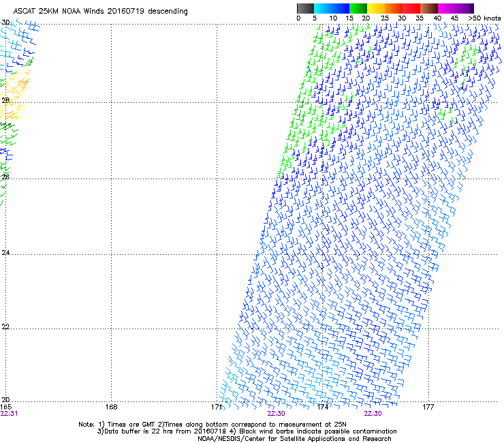504x443 pixels.
Task: Click the note line beginning "3)Data buffer is 22 hrs"
Action: (x=247, y=431)
